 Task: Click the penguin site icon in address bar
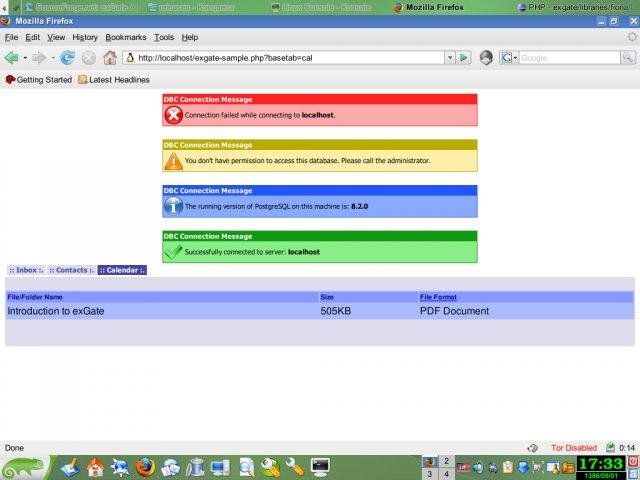point(130,58)
